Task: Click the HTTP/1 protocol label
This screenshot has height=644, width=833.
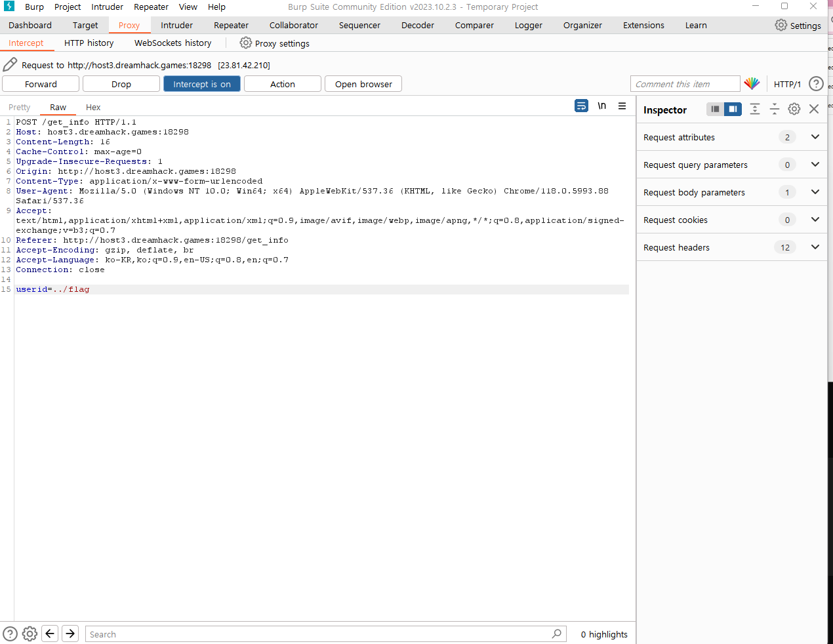Action: click(x=787, y=84)
